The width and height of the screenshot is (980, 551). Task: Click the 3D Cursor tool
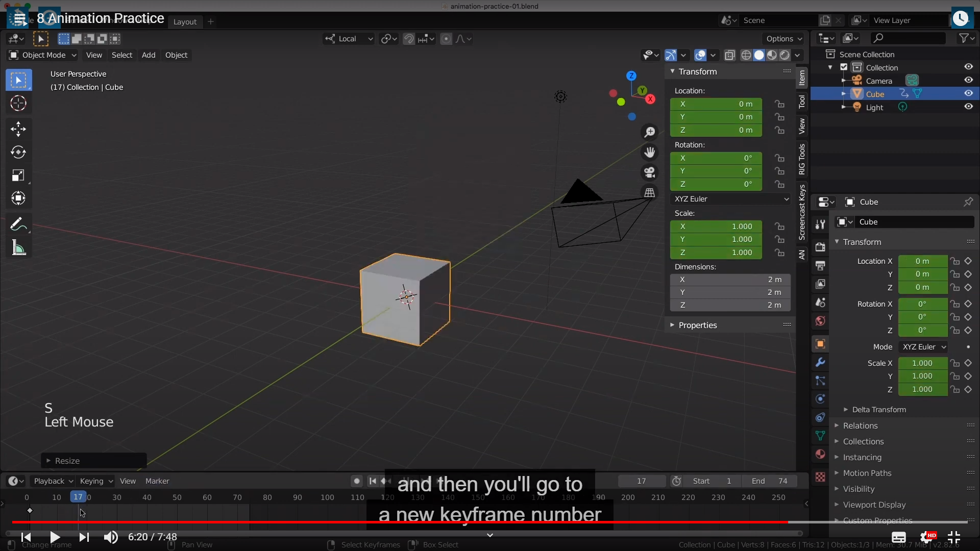18,104
